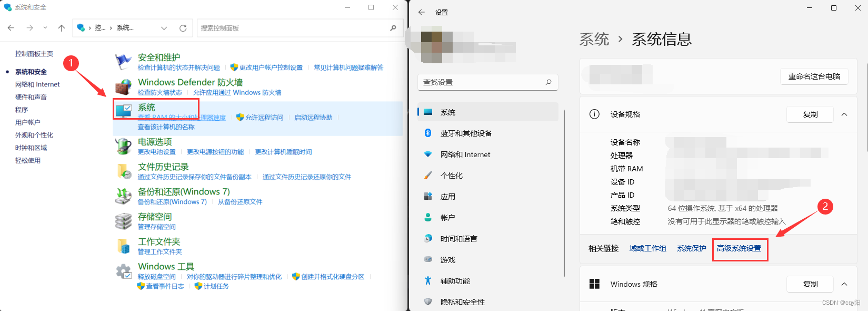Click the manage Storage Spaces link

tap(157, 227)
